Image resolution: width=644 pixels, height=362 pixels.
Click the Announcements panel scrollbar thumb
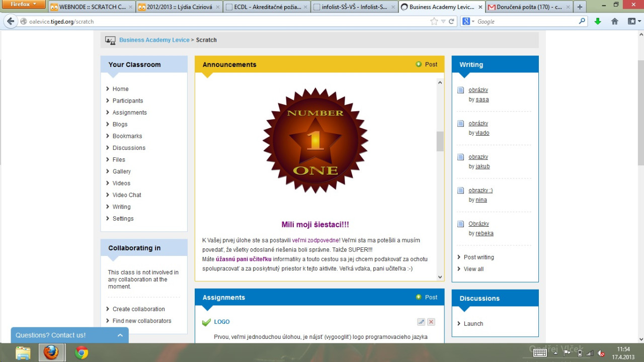pos(440,141)
